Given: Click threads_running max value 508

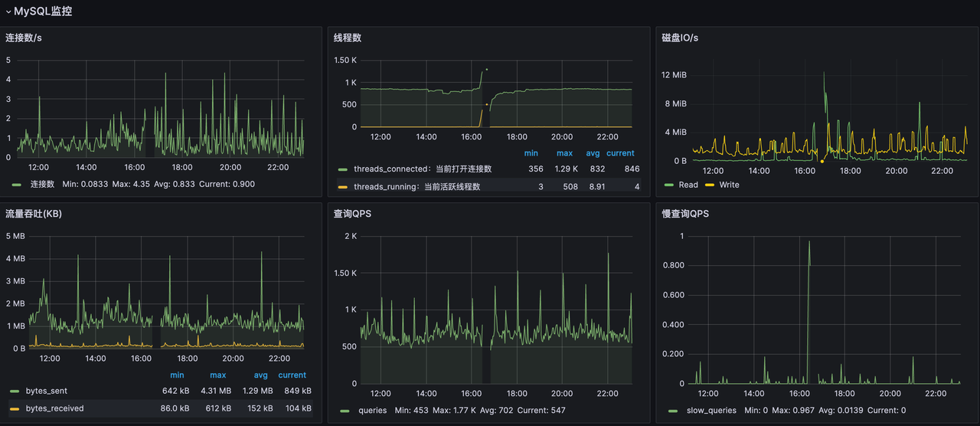Looking at the screenshot, I should coord(570,186).
